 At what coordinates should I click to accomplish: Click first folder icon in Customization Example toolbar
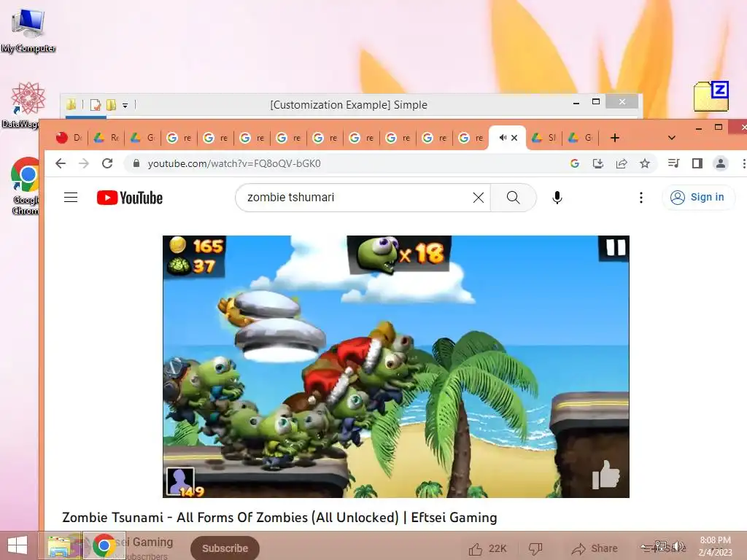tap(71, 104)
